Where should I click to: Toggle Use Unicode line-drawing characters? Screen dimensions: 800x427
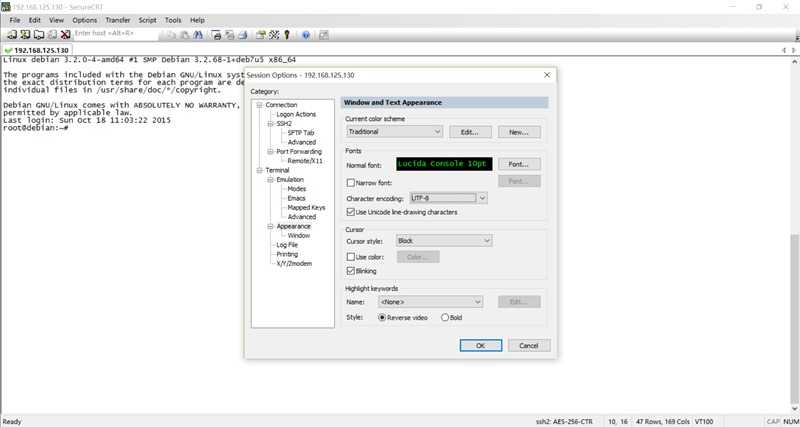tap(351, 212)
